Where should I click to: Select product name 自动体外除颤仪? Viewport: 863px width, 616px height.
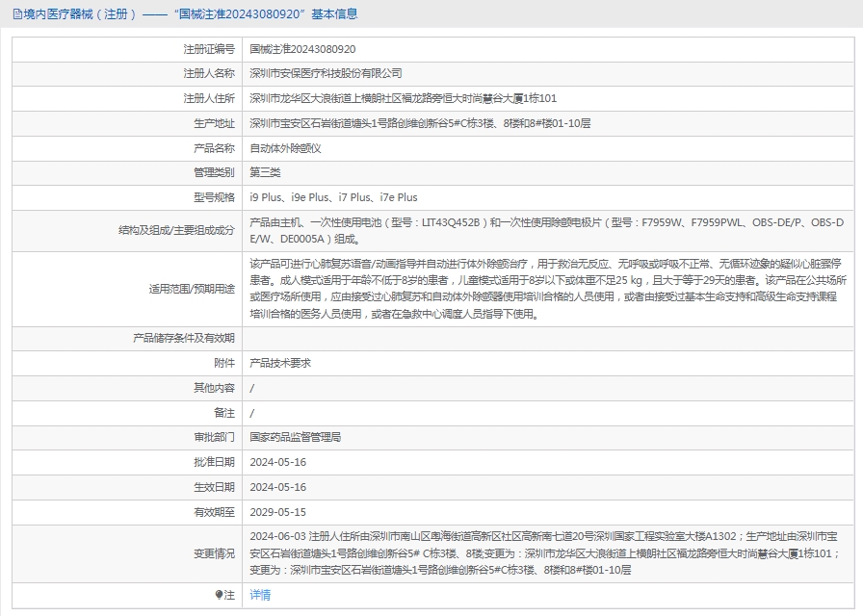tap(286, 148)
